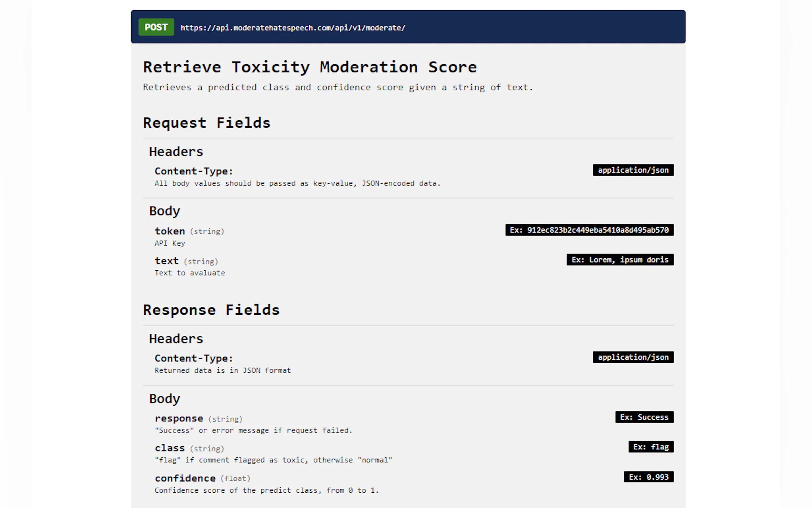Screen dimensions: 812x508
Task: Click the response Content-Type header label
Action: tap(194, 358)
